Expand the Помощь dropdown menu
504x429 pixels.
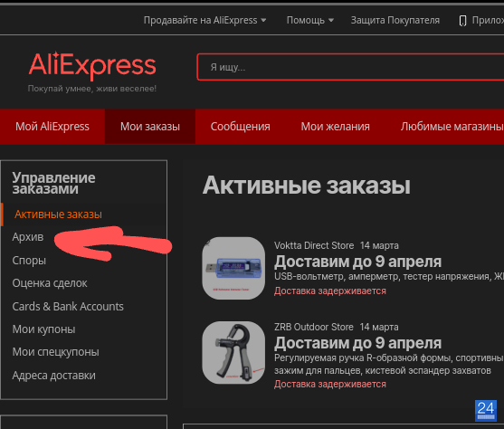tap(309, 20)
